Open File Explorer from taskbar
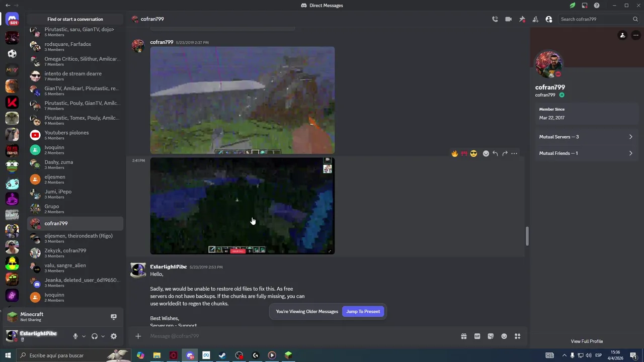This screenshot has height=362, width=644. pos(157,355)
